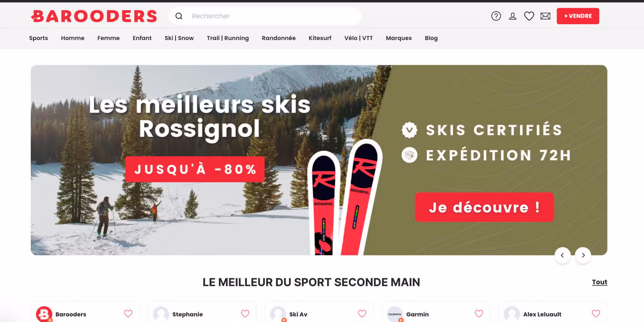Image resolution: width=644 pixels, height=322 pixels.
Task: Open the Ski | Snow menu
Action: tap(179, 38)
